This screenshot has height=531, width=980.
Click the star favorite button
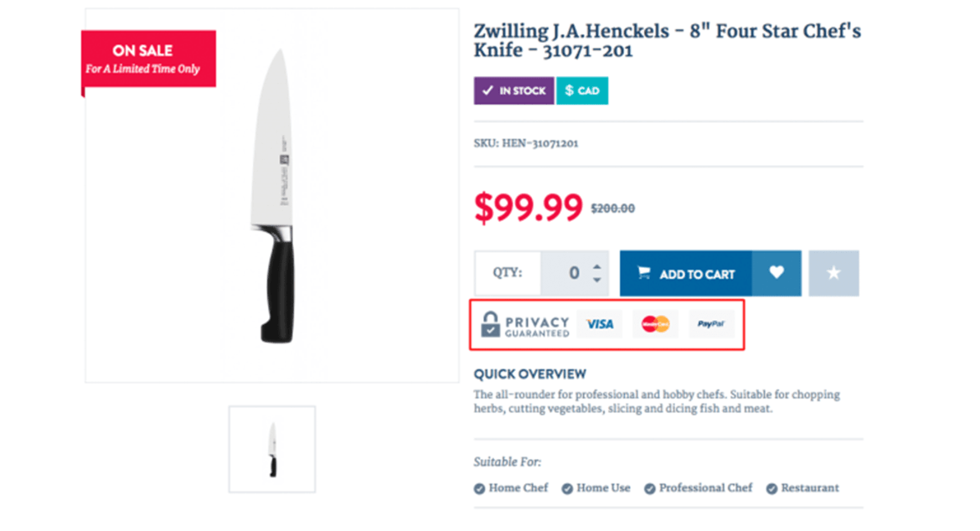click(833, 273)
